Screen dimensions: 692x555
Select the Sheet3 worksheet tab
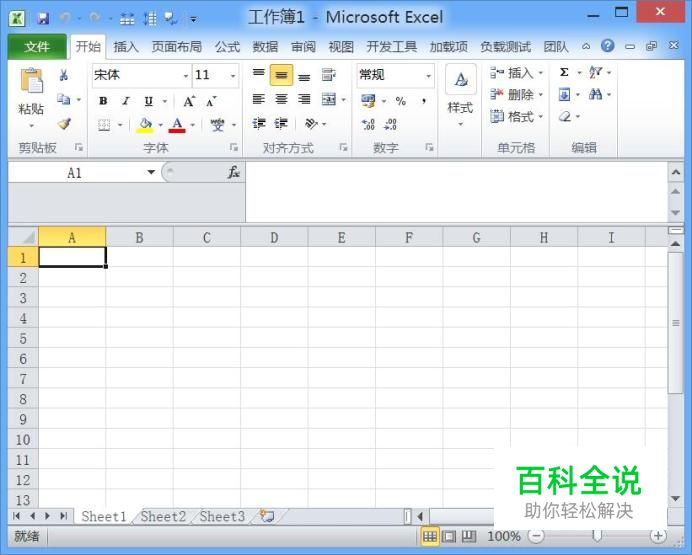click(222, 516)
